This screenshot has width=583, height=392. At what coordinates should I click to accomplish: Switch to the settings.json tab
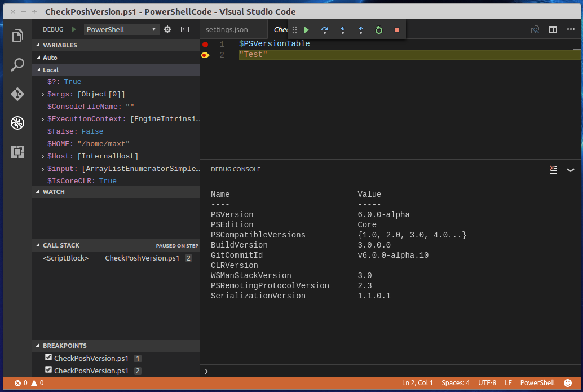point(227,30)
